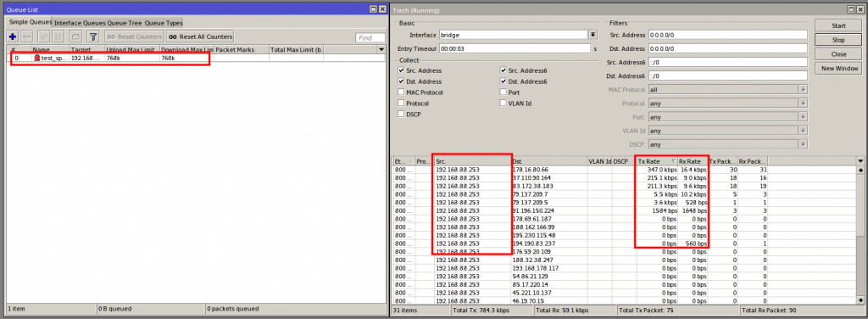Screen dimensions: 868x319
Task: Sort by the Src. column header in Torch
Action: pyautogui.click(x=473, y=161)
